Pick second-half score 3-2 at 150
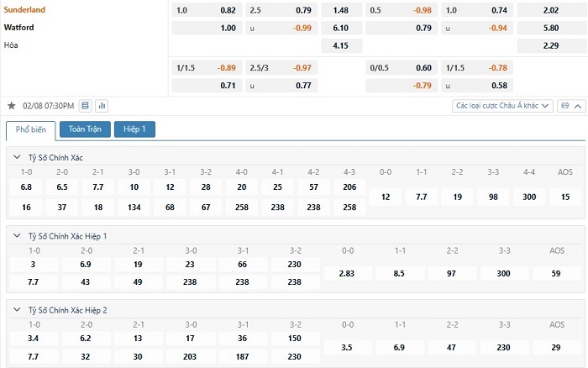Viewport: 588px width, 368px height. tap(295, 339)
